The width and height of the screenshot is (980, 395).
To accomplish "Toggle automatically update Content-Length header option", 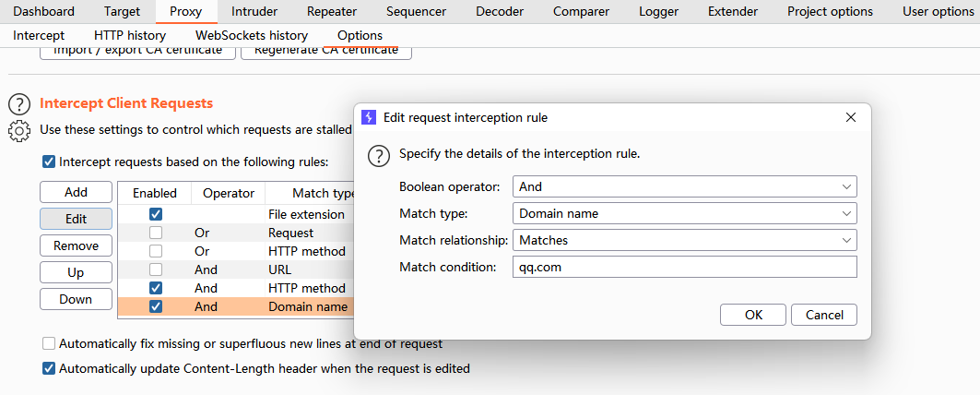I will tap(49, 369).
